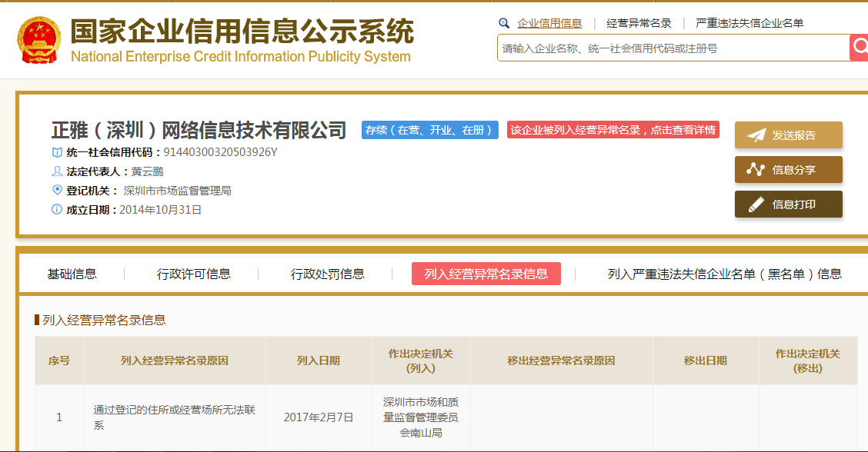The height and width of the screenshot is (452, 868).
Task: Click the 列入日期 column header
Action: click(x=319, y=361)
